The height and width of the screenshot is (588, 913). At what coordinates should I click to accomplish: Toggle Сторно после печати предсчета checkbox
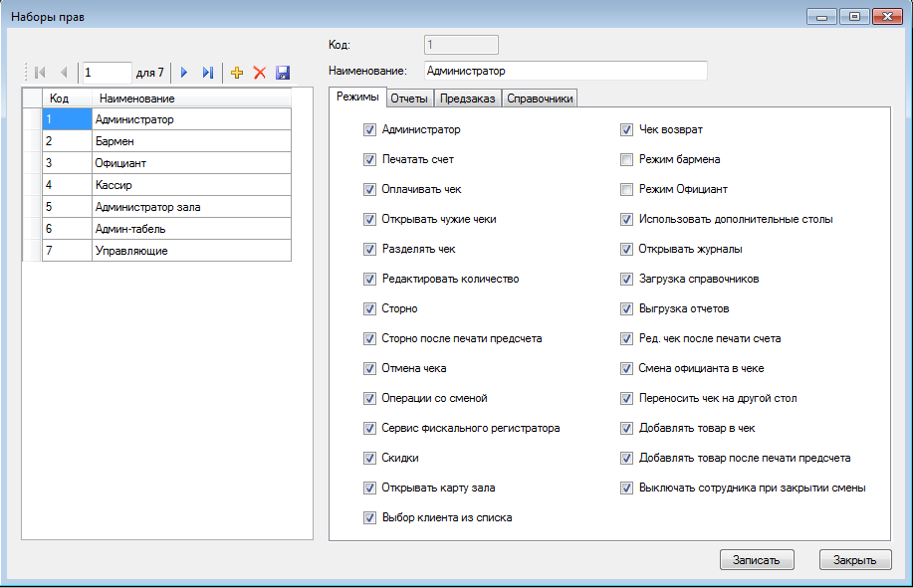coord(369,338)
